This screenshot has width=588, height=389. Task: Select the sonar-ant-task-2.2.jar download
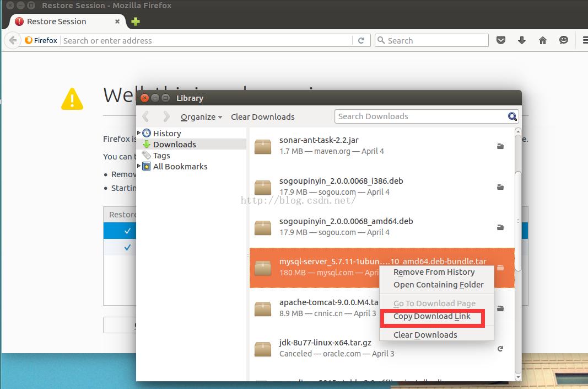click(382, 146)
